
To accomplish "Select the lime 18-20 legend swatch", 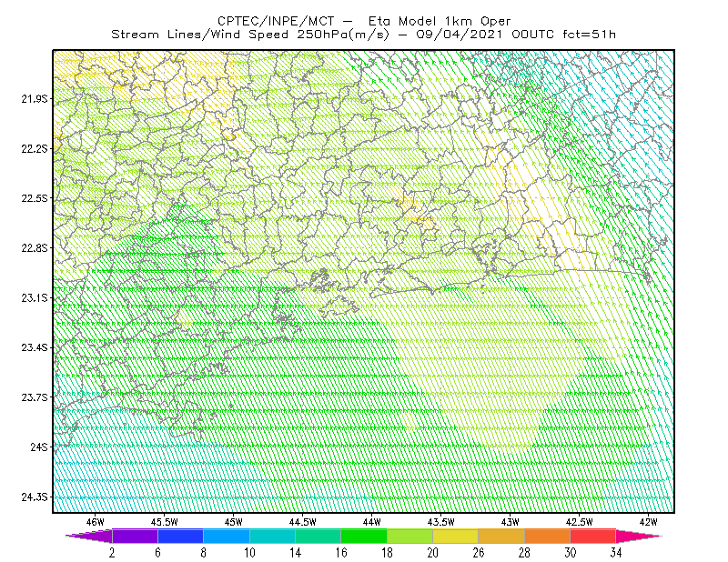I will [410, 536].
